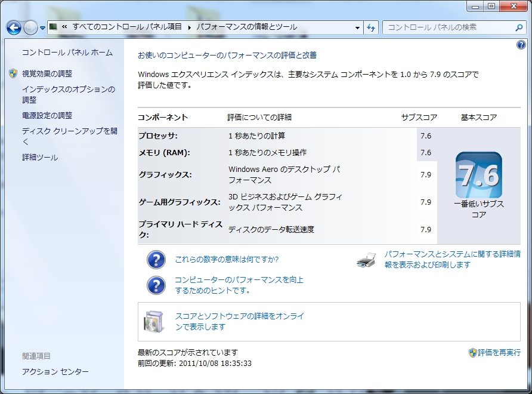Screen dimensions: 532x394
Task: Close the window with red X
Action: pyautogui.click(x=514, y=7)
